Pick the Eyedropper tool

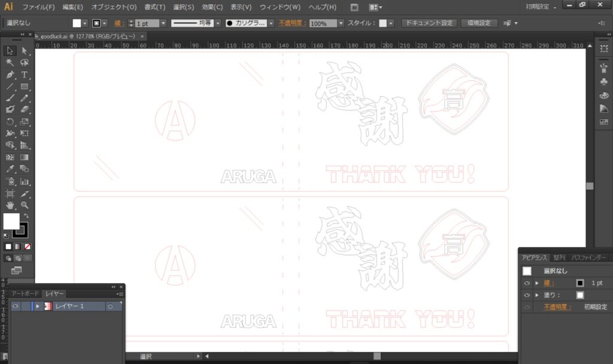10,169
